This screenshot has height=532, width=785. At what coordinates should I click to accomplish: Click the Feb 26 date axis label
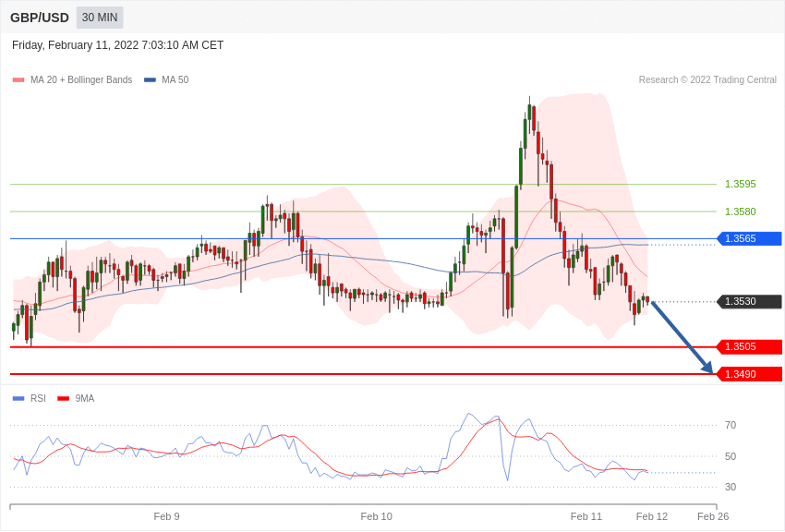click(x=713, y=516)
